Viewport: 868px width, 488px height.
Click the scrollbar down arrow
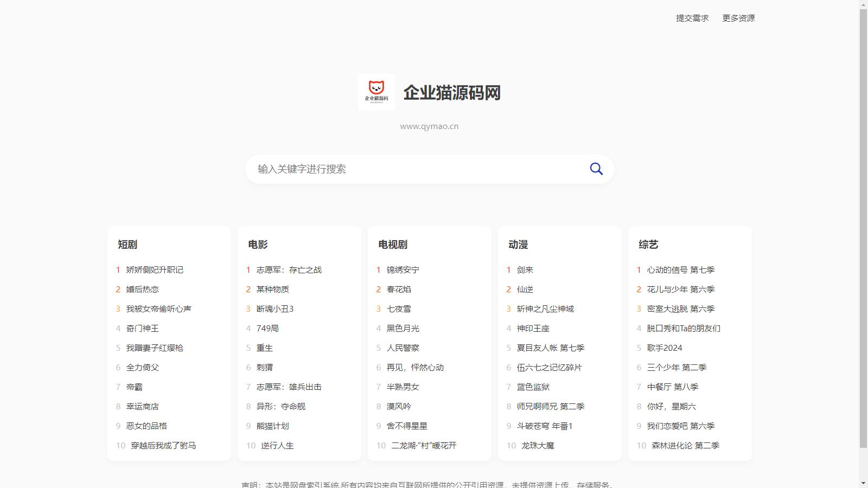point(863,483)
